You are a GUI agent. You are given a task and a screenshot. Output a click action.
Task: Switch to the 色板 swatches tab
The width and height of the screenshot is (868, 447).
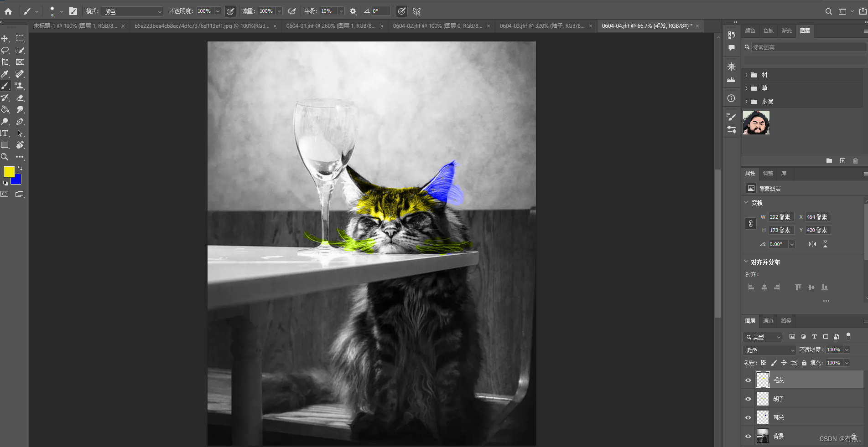tap(769, 31)
